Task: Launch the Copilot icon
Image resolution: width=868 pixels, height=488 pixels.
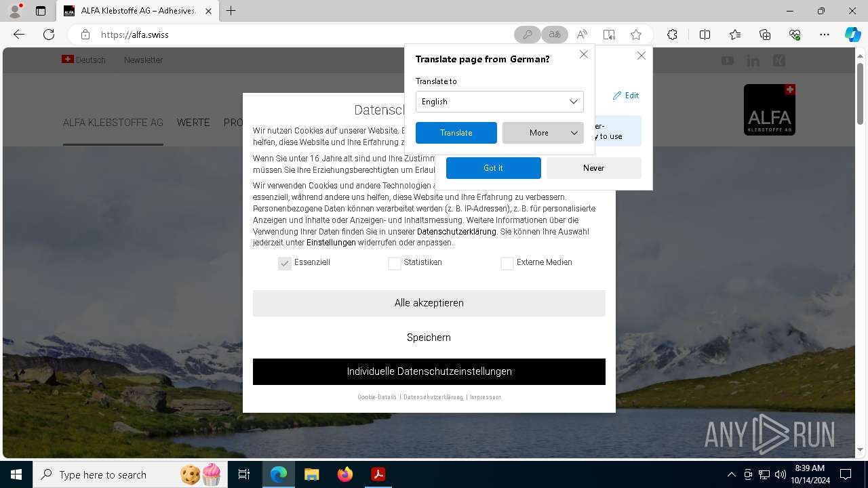Action: pos(852,35)
